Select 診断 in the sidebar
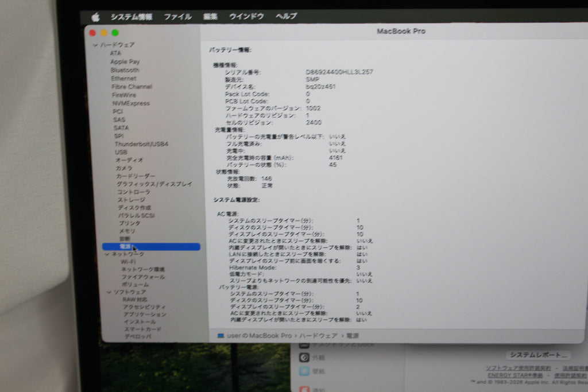 (125, 239)
